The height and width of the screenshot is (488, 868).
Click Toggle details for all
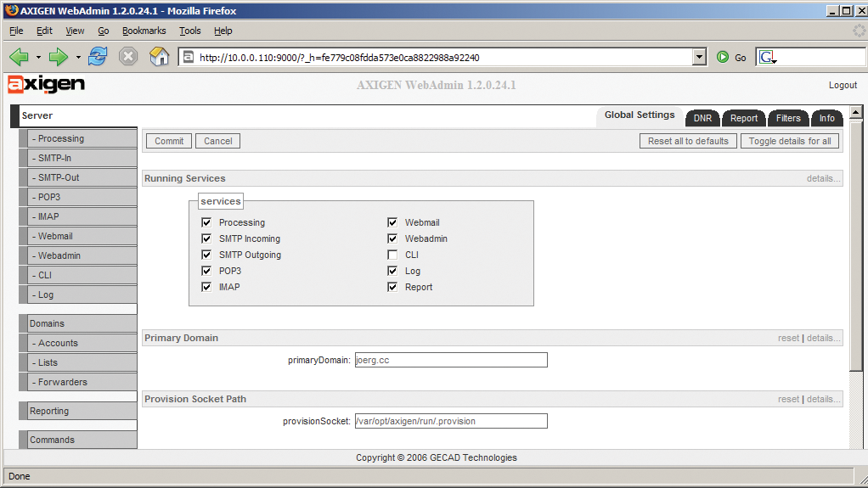point(790,141)
